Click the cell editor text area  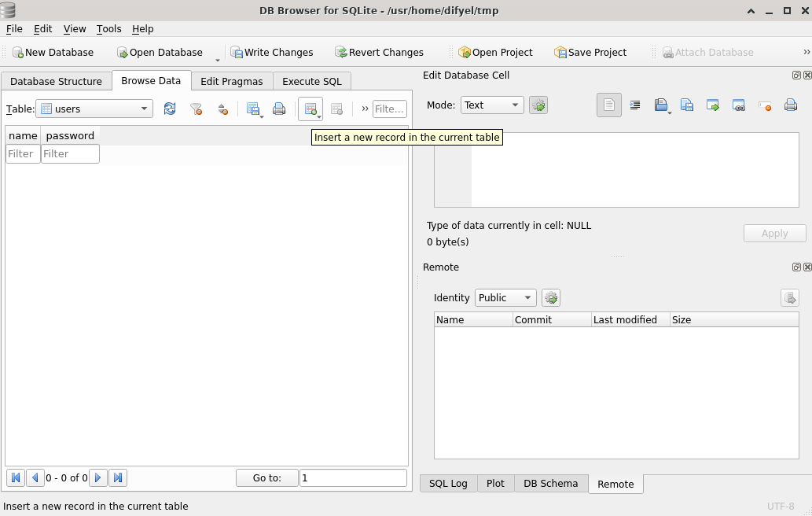pos(616,170)
